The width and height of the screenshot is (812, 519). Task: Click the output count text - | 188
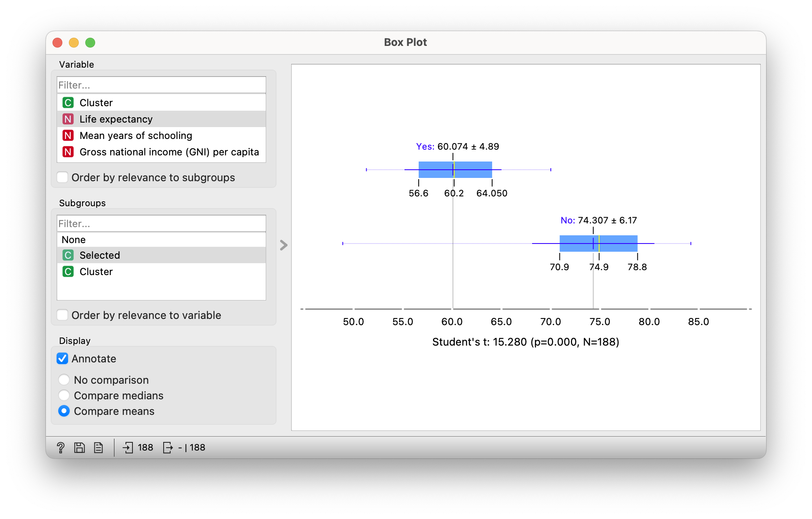(192, 447)
